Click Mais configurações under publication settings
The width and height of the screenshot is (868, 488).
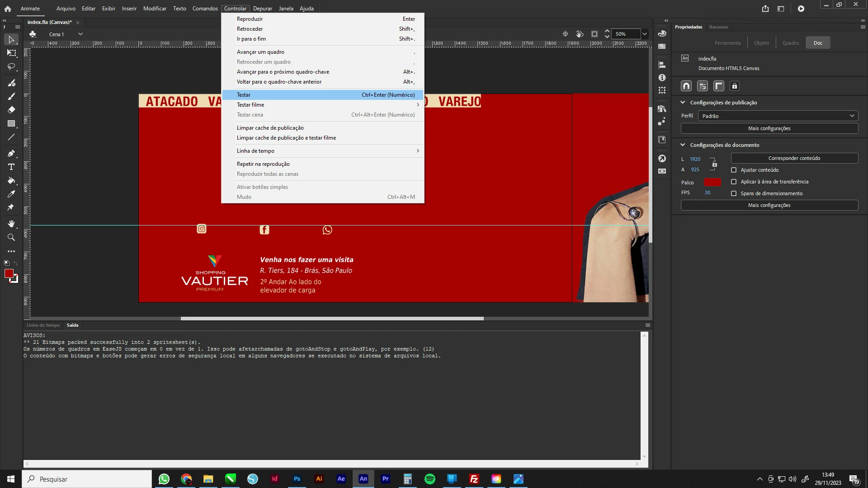pos(769,128)
